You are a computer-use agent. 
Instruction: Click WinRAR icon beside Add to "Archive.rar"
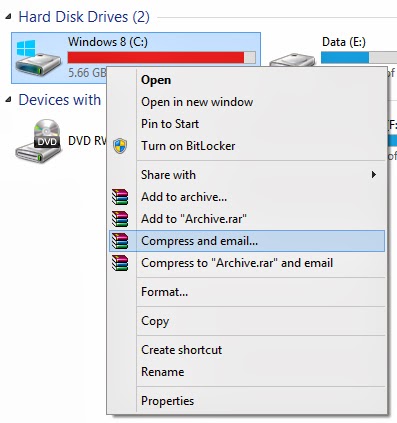coord(120,219)
